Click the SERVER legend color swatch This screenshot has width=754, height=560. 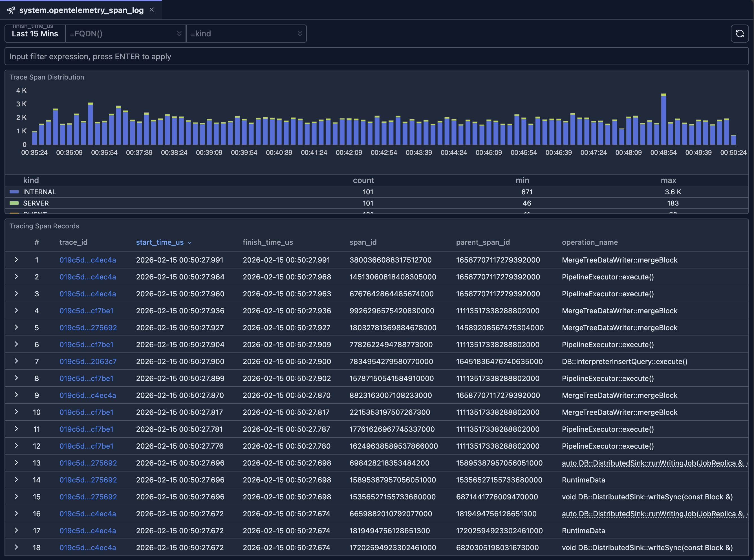(14, 203)
